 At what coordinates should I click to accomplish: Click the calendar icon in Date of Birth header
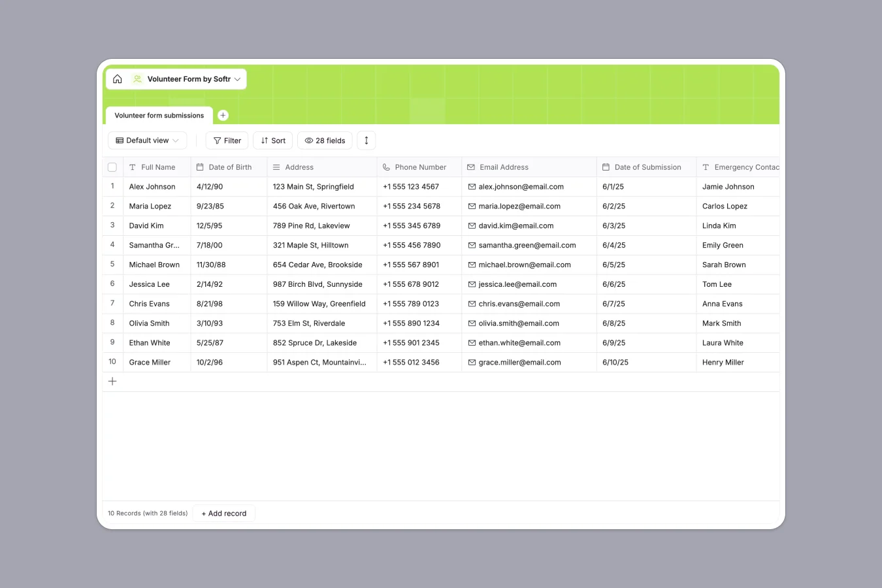point(200,167)
